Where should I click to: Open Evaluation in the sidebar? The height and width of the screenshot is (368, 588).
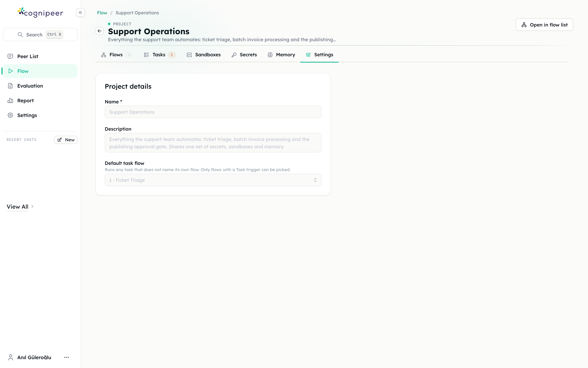tap(40, 86)
